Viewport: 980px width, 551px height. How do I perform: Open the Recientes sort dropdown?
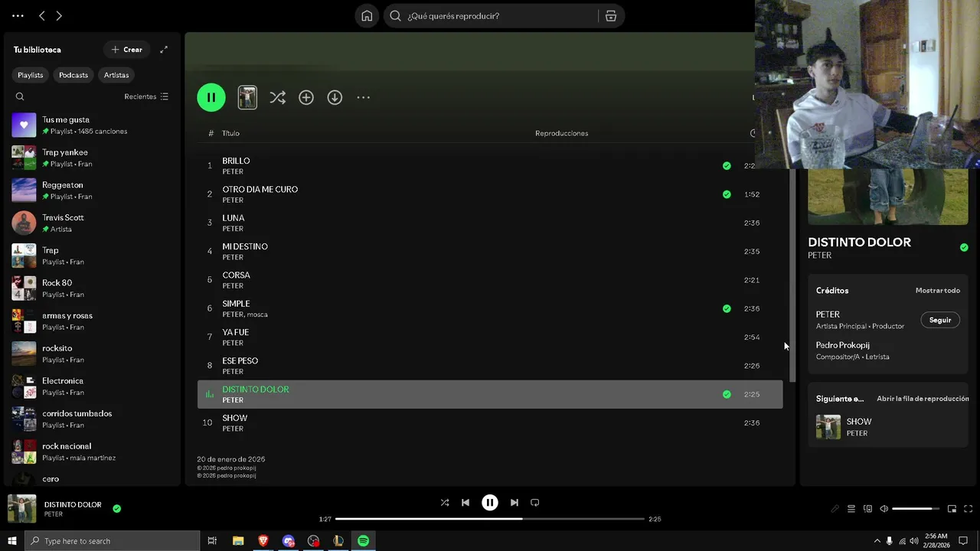coord(146,96)
